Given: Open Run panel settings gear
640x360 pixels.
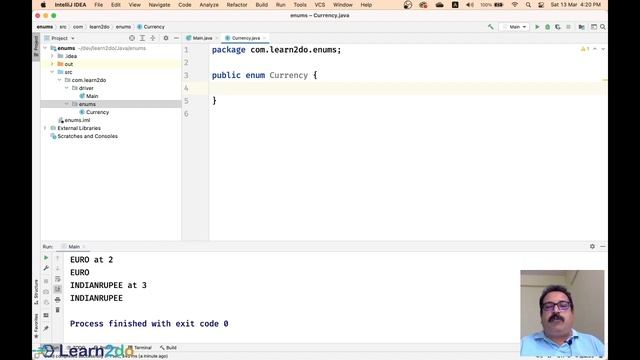Looking at the screenshot, I should [x=592, y=247].
